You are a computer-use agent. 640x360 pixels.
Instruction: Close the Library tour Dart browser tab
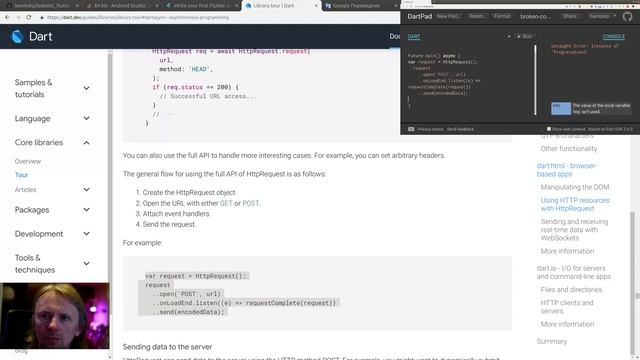(316, 6)
